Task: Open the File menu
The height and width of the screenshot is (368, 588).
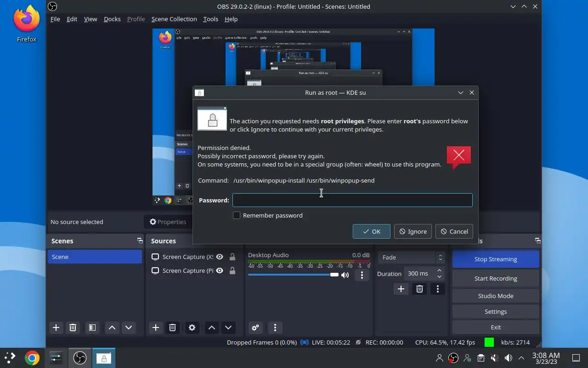Action: tap(55, 19)
